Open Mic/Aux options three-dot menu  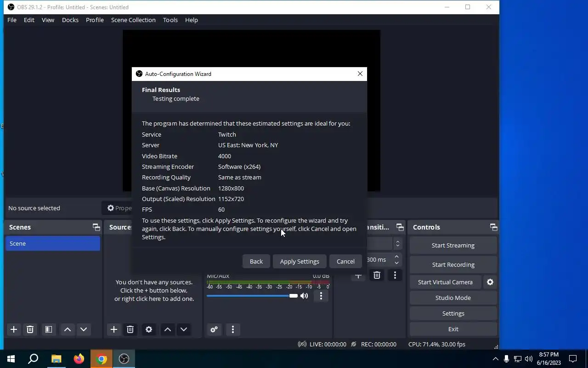tap(321, 296)
